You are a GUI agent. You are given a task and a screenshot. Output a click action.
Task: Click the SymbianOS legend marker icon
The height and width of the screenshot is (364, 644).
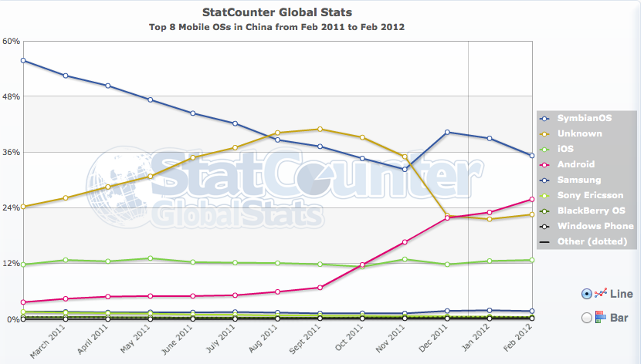[545, 118]
